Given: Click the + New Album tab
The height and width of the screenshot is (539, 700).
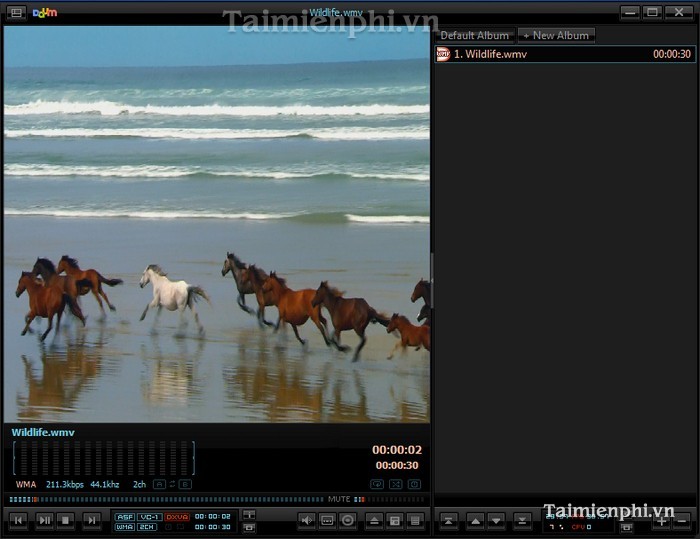Looking at the screenshot, I should click(x=556, y=35).
